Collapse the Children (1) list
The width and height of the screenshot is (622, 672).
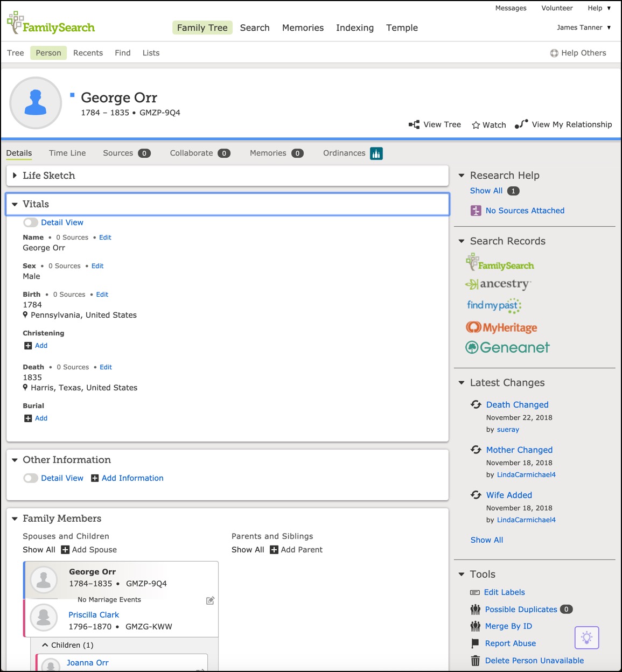(x=45, y=645)
